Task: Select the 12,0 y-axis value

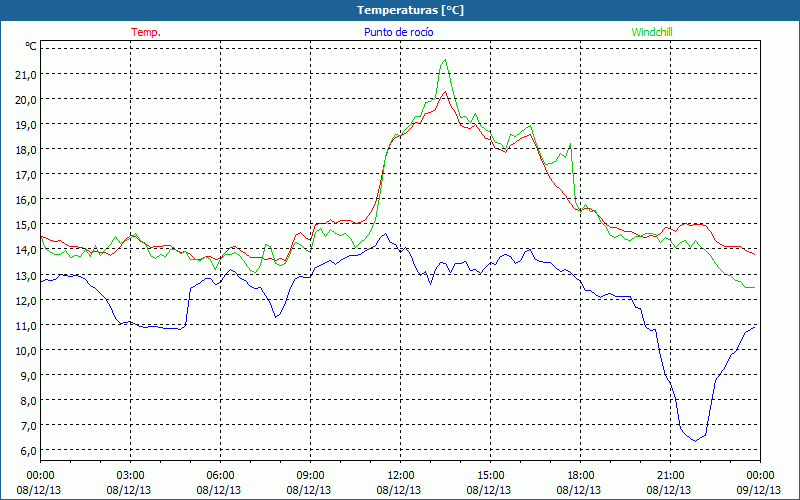Action: coord(26,301)
